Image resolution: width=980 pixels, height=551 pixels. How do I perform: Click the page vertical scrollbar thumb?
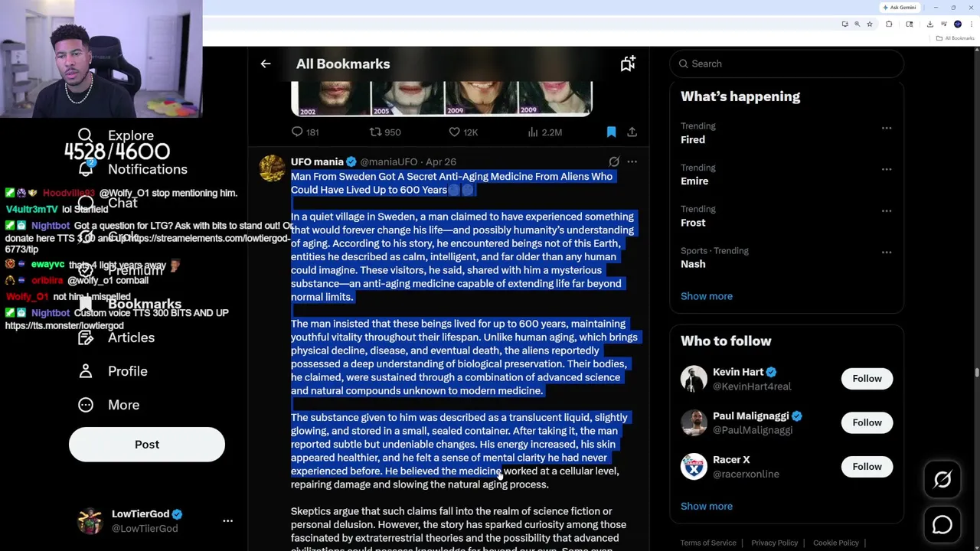click(976, 373)
